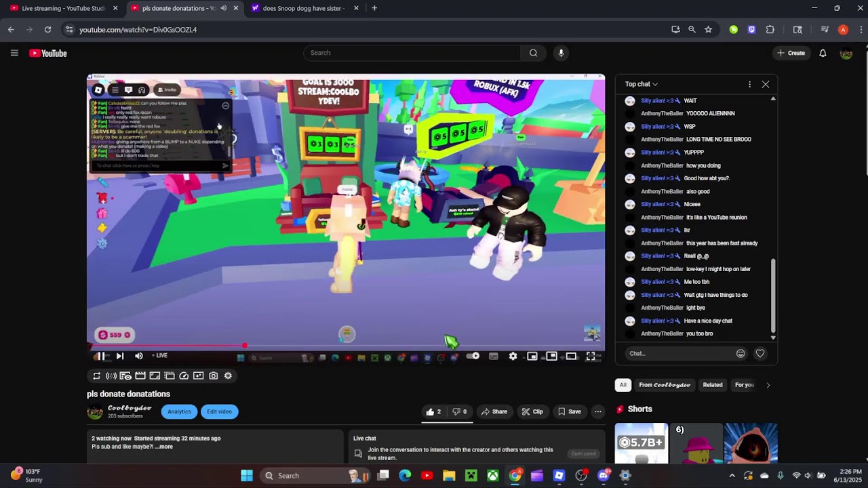Image resolution: width=868 pixels, height=488 pixels.
Task: Open a new browser tab
Action: click(x=374, y=8)
